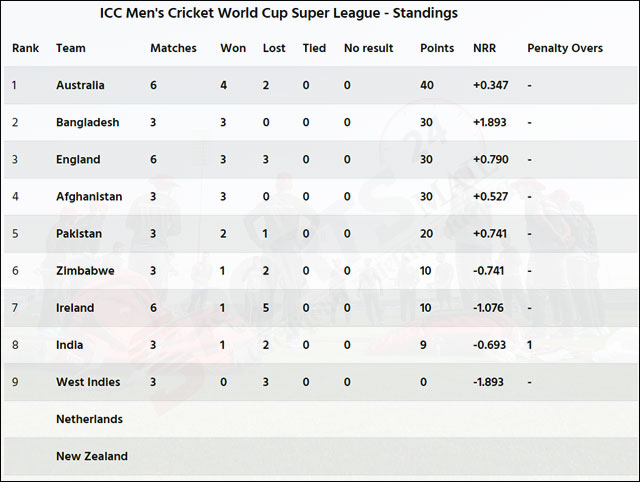This screenshot has width=640, height=482.
Task: Select England in the standings
Action: click(78, 160)
